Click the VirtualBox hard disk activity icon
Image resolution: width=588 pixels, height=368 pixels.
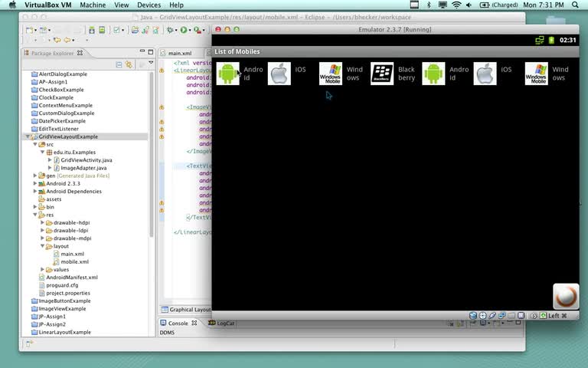coord(473,315)
